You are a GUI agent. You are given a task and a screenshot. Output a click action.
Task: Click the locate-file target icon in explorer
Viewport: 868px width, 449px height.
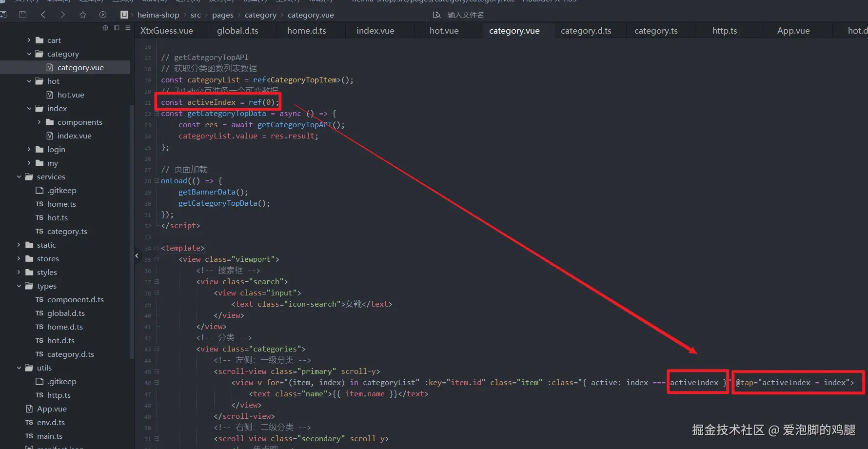pyautogui.click(x=105, y=28)
